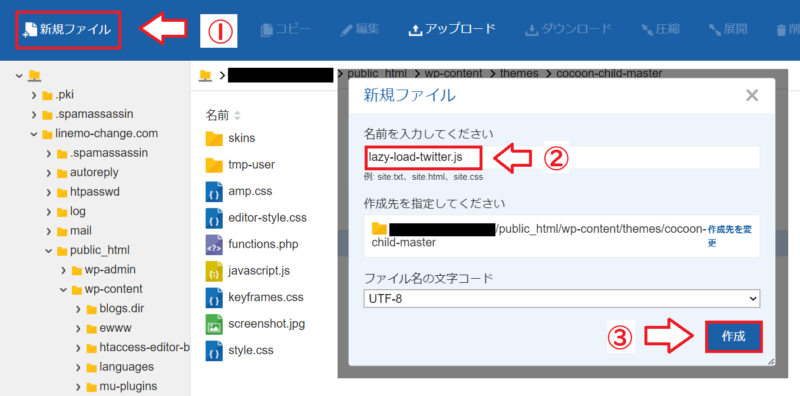Click the style.css file name

[251, 350]
